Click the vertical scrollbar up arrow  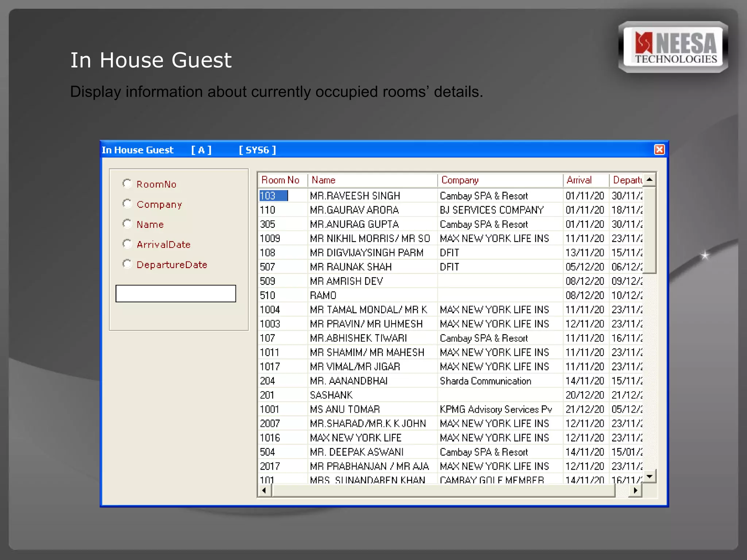[x=650, y=180]
